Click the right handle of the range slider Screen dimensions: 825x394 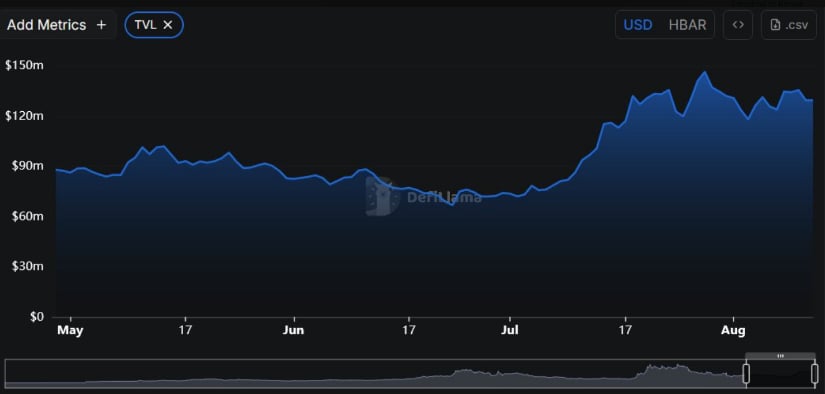click(814, 373)
